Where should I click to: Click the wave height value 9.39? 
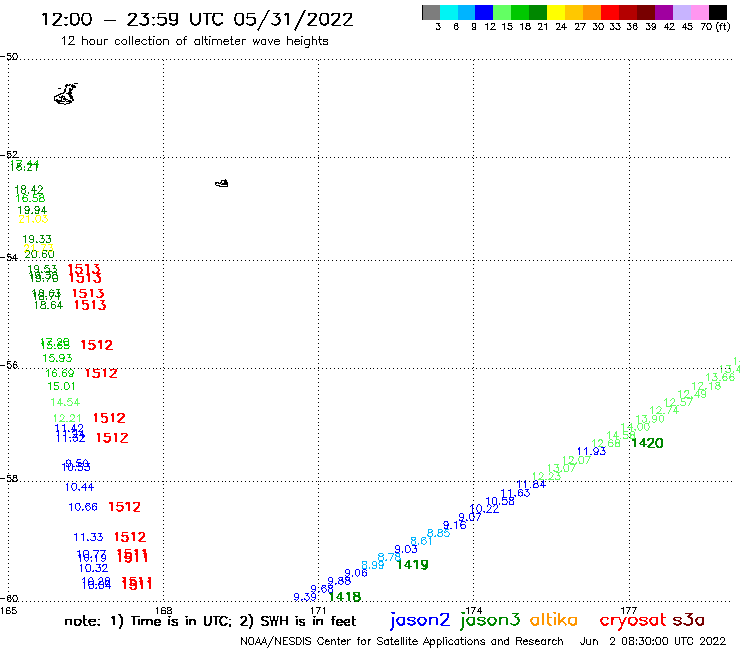(305, 597)
